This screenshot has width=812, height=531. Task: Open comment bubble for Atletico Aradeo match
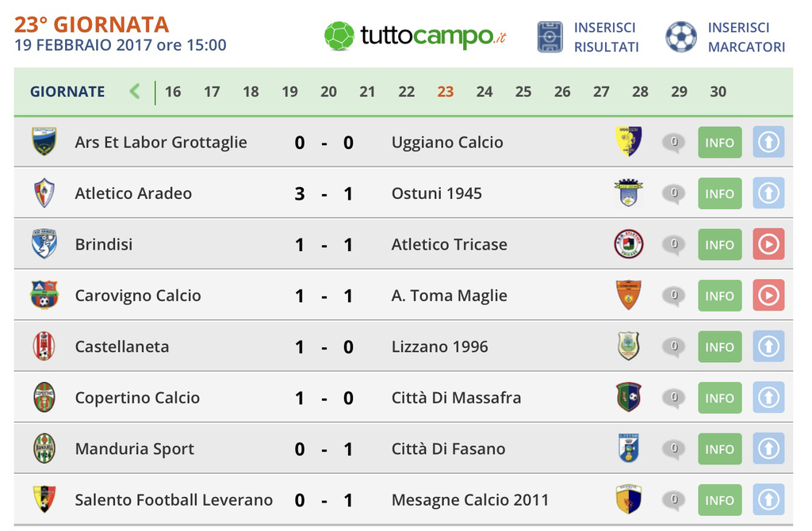click(x=673, y=194)
